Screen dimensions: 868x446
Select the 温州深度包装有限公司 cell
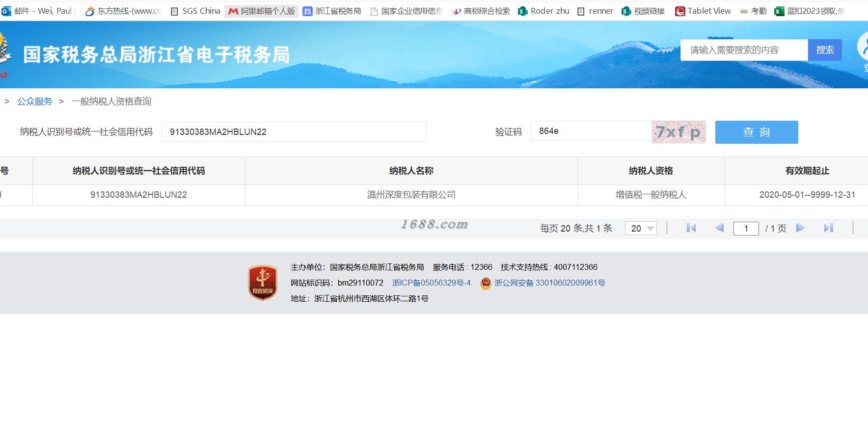411,195
